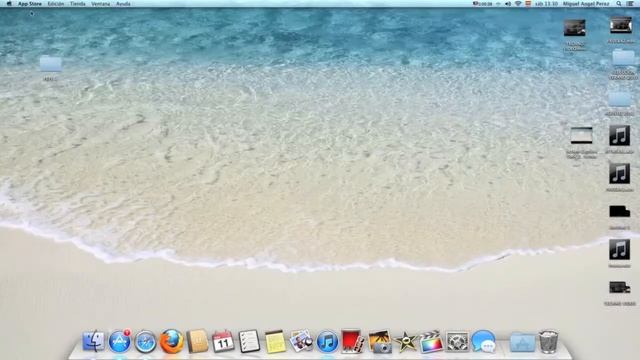The width and height of the screenshot is (640, 360).
Task: Open Finder from the Dock
Action: [x=93, y=341]
